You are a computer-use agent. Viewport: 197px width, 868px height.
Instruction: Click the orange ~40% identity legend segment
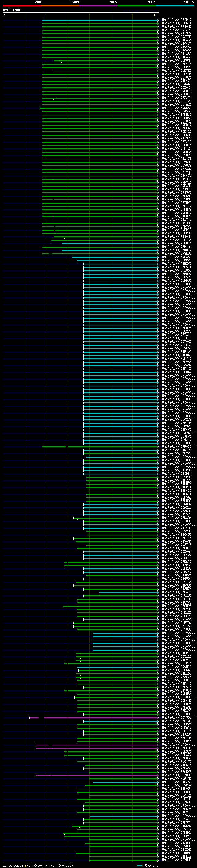click(x=60, y=6)
